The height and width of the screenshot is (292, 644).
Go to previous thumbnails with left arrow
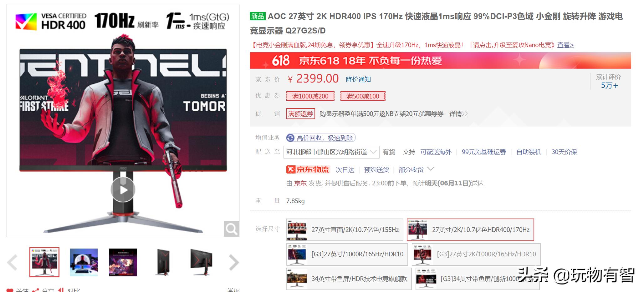[13, 262]
